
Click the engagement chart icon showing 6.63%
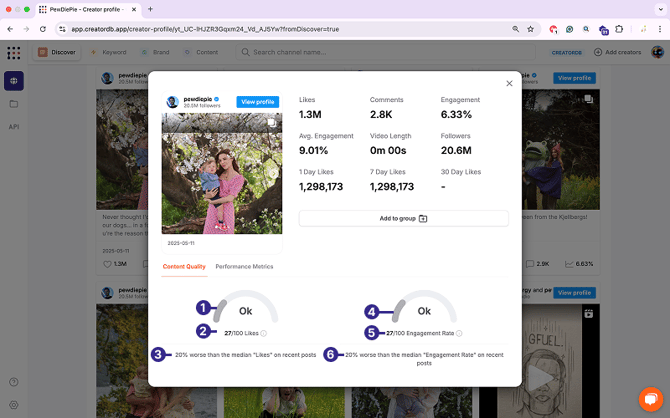(x=569, y=264)
